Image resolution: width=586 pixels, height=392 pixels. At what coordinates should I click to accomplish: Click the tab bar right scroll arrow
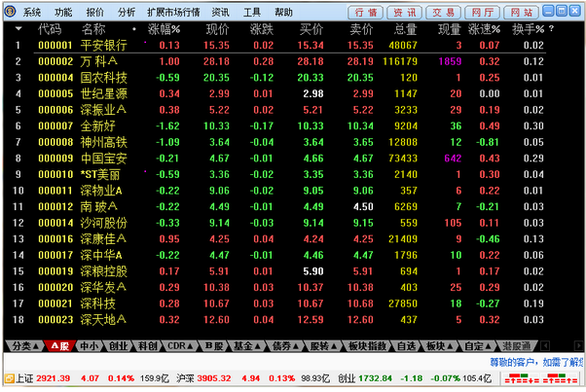(x=578, y=345)
